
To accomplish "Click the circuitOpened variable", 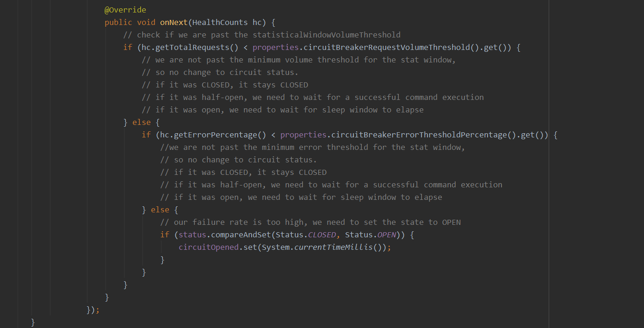I will 209,247.
